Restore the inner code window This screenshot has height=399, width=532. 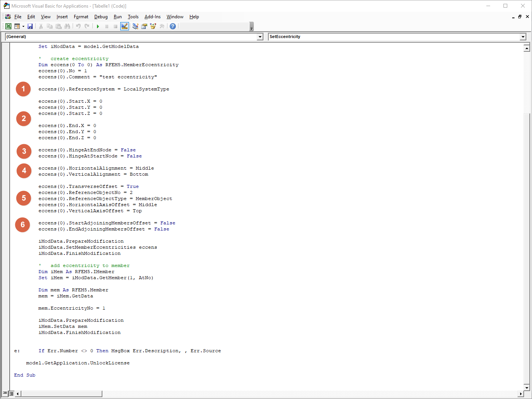[x=520, y=17]
